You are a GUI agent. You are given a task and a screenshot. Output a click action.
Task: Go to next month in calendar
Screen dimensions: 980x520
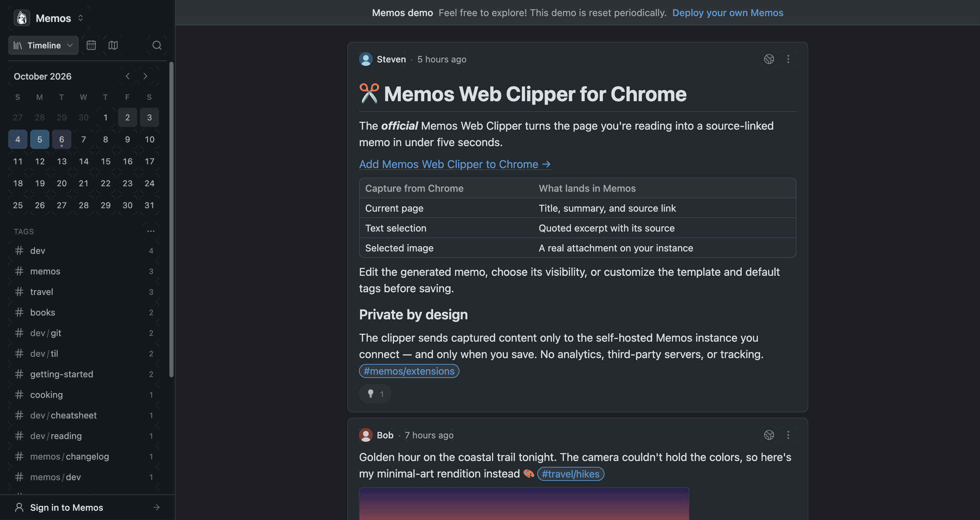click(145, 76)
